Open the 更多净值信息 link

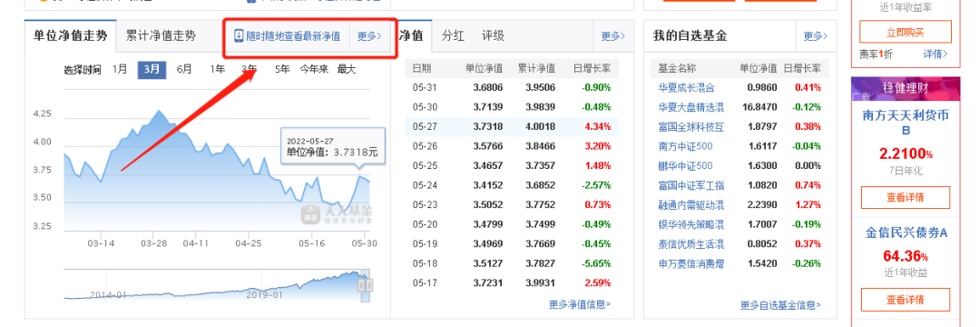pyautogui.click(x=580, y=304)
